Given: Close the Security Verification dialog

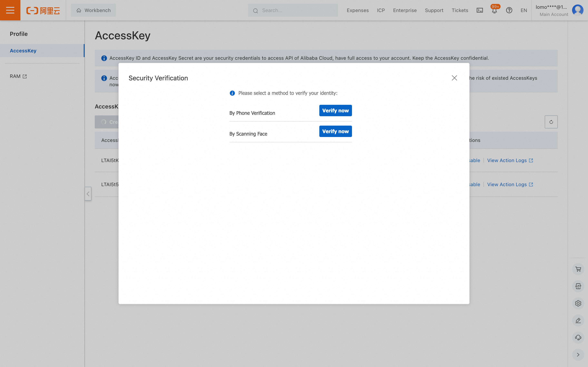Looking at the screenshot, I should tap(454, 78).
